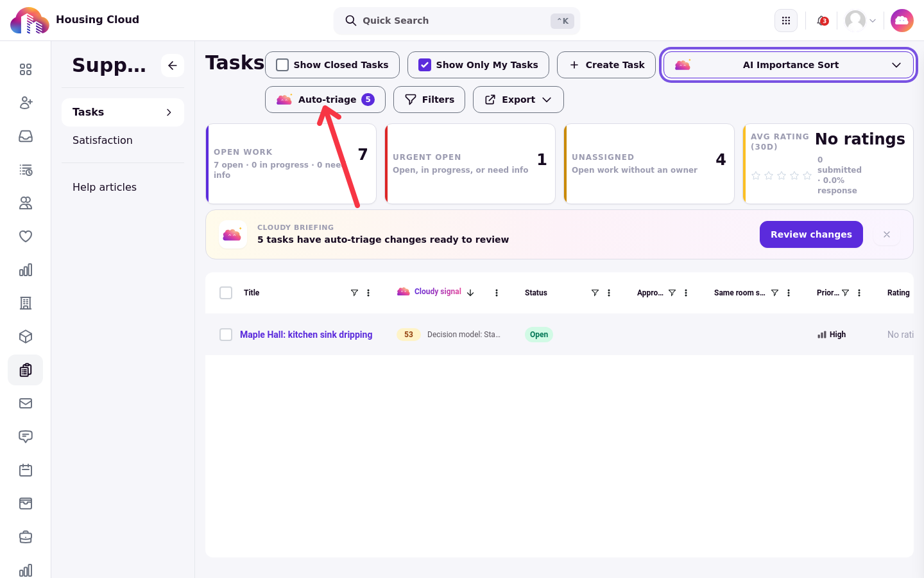
Task: Click the Create Task button
Action: pyautogui.click(x=606, y=65)
